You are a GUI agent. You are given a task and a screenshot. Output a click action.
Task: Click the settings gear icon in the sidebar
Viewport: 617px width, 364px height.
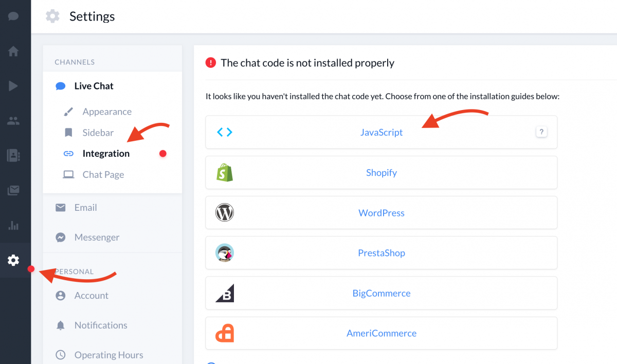pyautogui.click(x=13, y=260)
